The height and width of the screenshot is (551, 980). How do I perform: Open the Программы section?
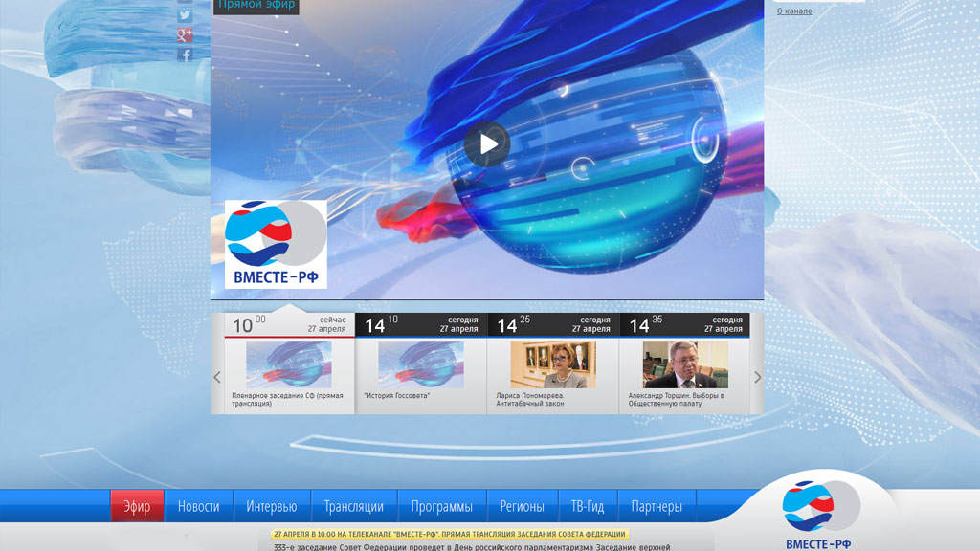click(x=442, y=506)
